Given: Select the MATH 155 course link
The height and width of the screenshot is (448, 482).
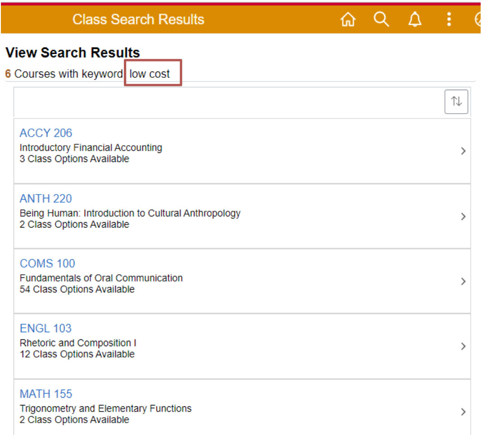Looking at the screenshot, I should coord(46,394).
